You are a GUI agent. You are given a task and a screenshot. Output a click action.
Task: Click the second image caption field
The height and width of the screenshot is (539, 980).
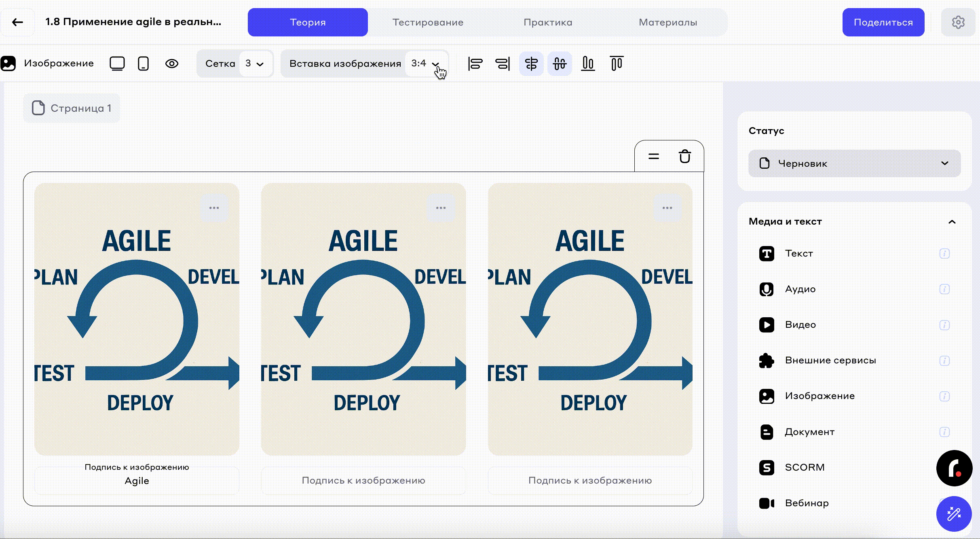pyautogui.click(x=363, y=480)
